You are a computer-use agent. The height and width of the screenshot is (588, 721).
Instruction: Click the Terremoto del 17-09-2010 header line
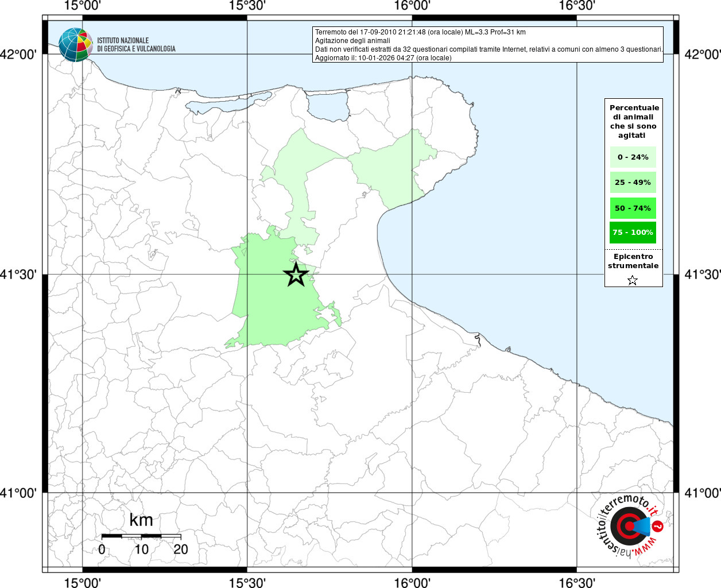tap(420, 32)
